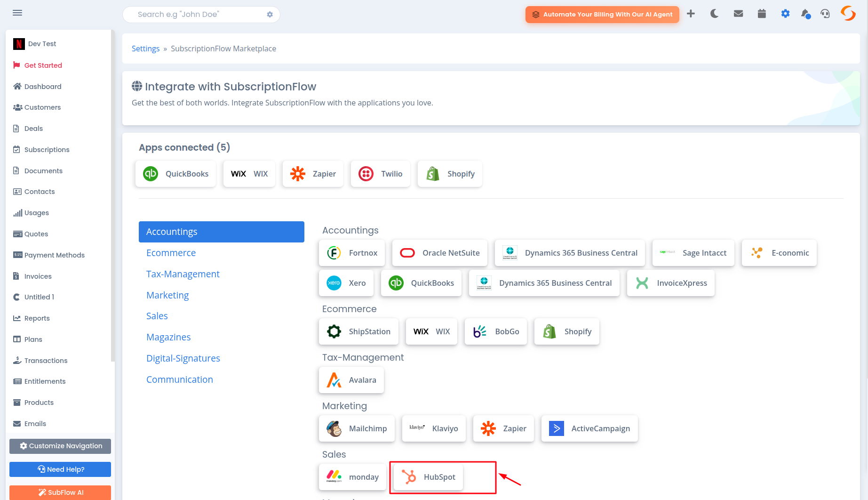Viewport: 868px width, 500px height.
Task: Open Klaviyo integration card
Action: coord(434,428)
